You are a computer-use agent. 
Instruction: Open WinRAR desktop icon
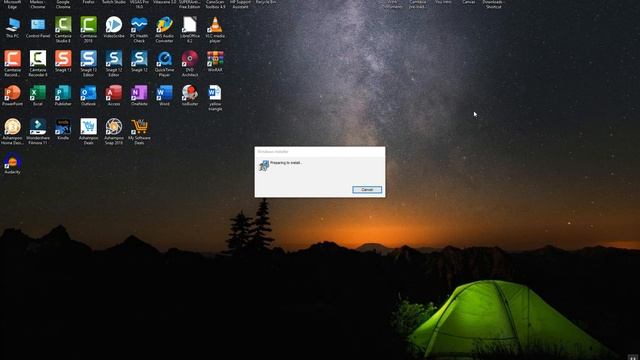(x=215, y=61)
